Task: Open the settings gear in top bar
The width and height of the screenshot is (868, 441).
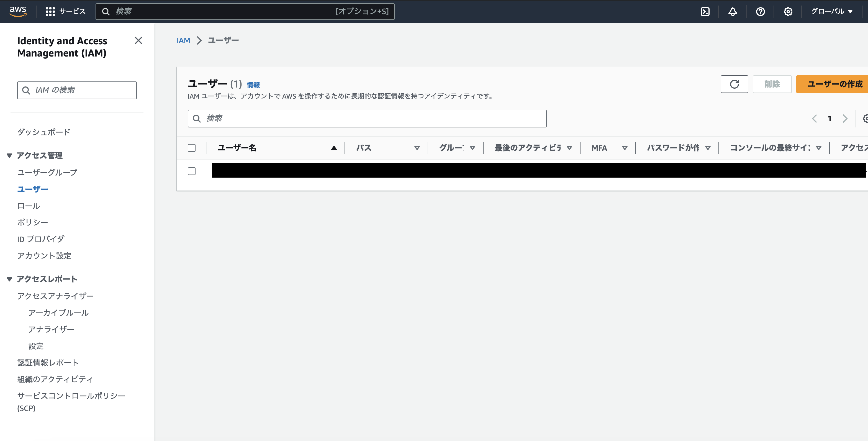Action: tap(788, 12)
